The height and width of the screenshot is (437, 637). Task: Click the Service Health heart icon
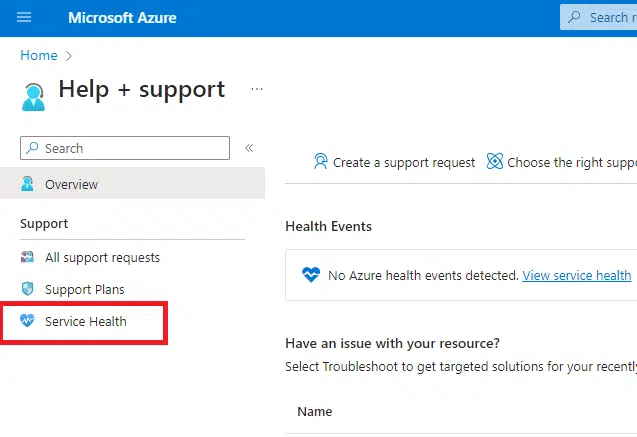click(27, 320)
